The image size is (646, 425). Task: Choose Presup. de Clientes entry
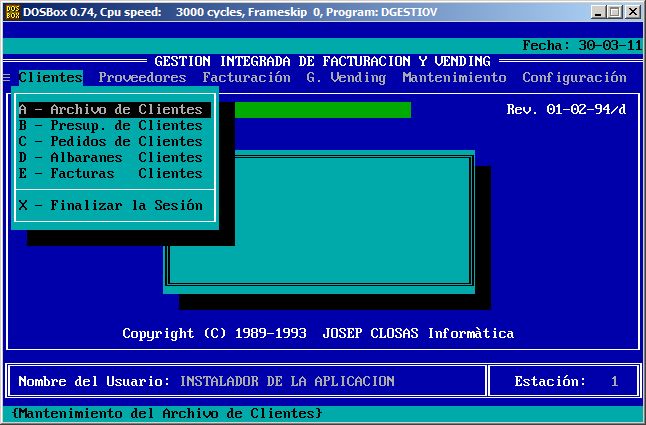coord(114,126)
